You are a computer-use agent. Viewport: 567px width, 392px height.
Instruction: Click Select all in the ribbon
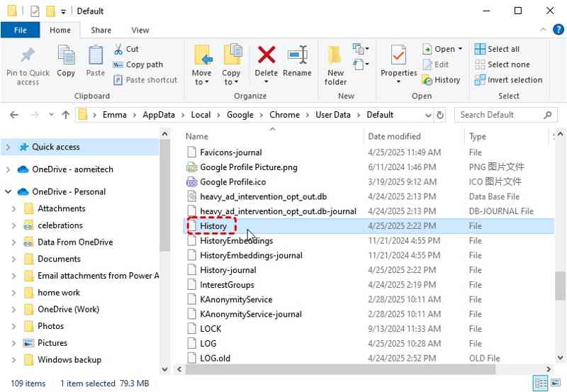click(x=498, y=49)
